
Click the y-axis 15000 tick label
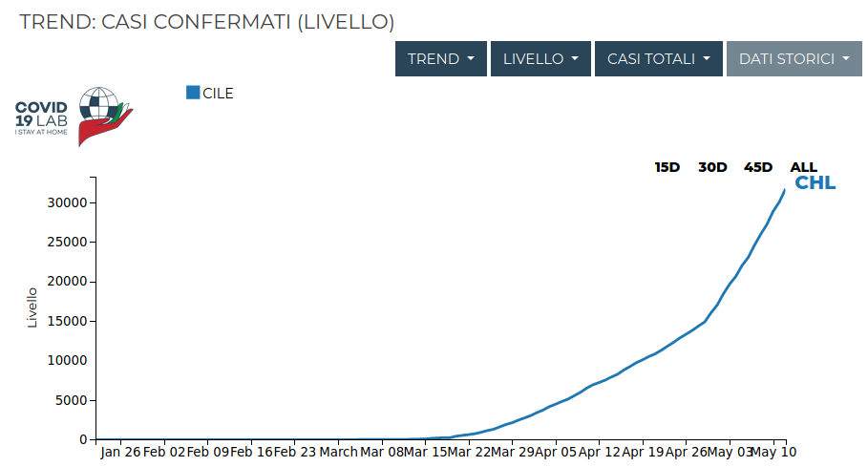(x=67, y=322)
